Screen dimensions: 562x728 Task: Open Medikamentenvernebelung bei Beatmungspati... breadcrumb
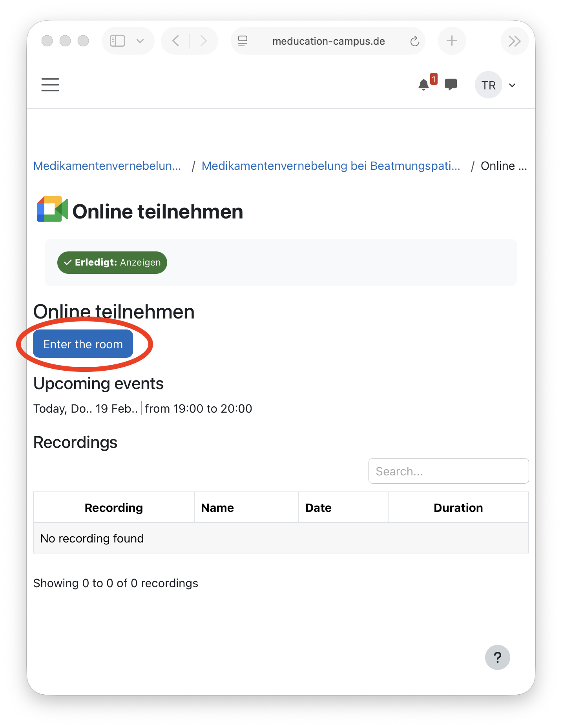pyautogui.click(x=331, y=166)
